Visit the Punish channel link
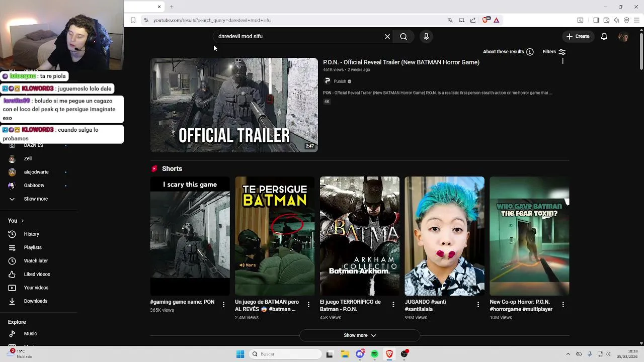 340,81
